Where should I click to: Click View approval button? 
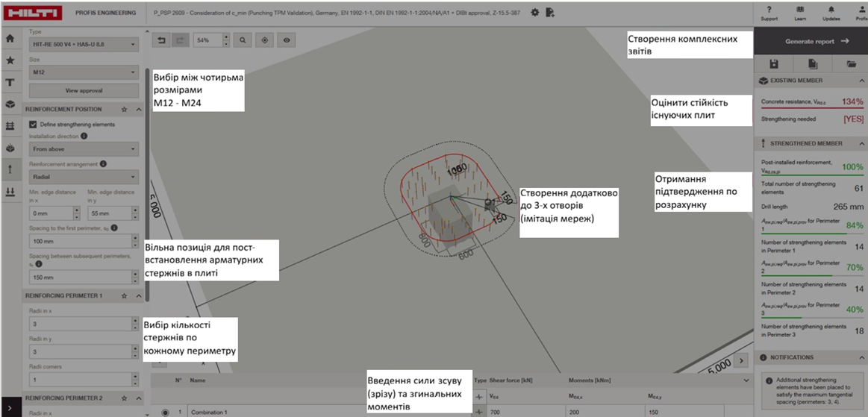(84, 90)
